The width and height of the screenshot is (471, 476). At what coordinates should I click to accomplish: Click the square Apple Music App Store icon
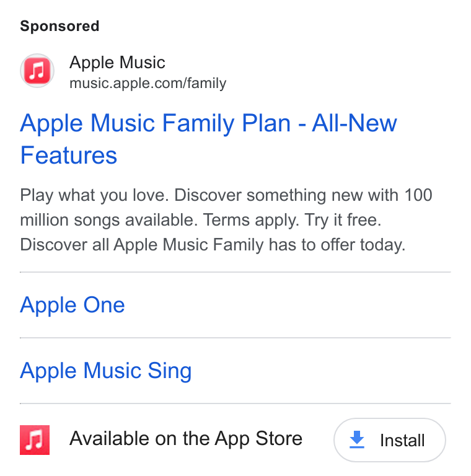[35, 440]
